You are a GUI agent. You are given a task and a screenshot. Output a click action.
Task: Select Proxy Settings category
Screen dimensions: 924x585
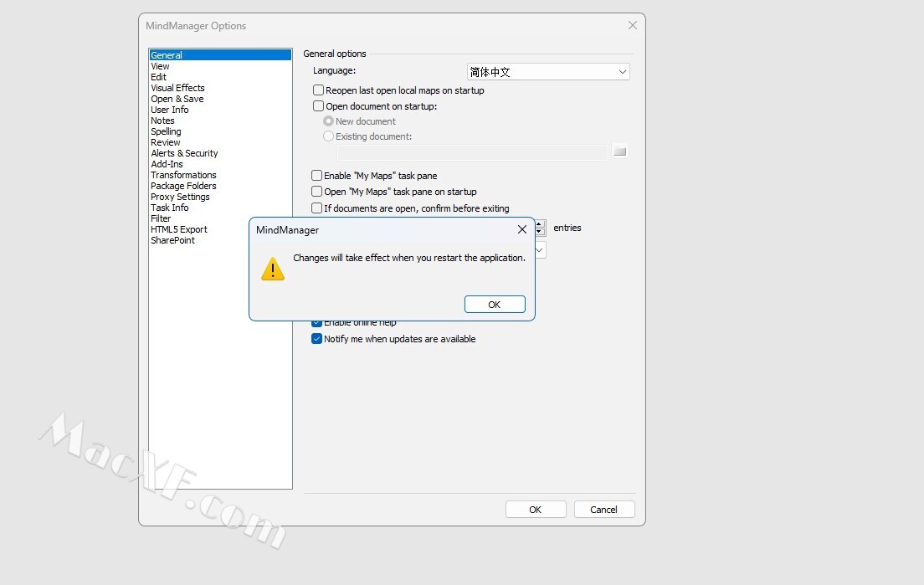[180, 197]
